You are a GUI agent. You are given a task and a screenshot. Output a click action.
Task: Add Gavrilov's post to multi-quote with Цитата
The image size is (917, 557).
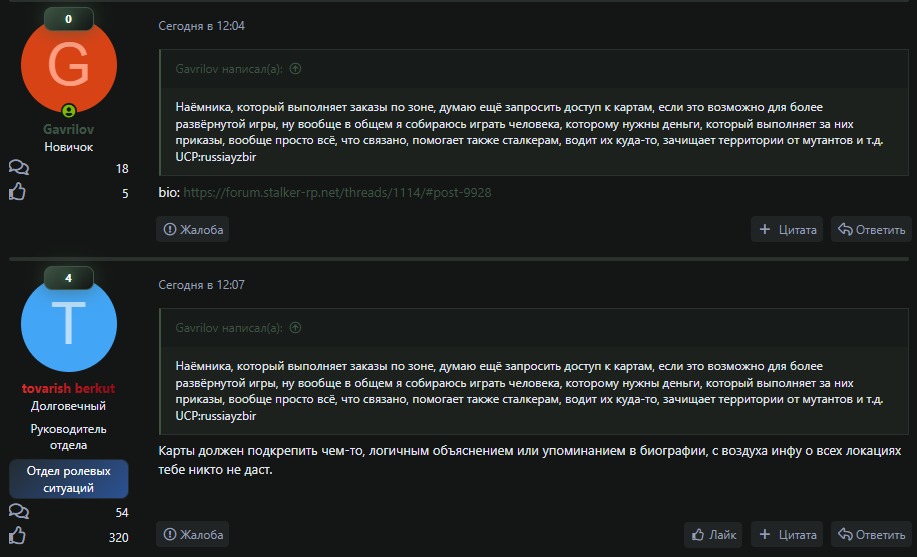point(787,229)
